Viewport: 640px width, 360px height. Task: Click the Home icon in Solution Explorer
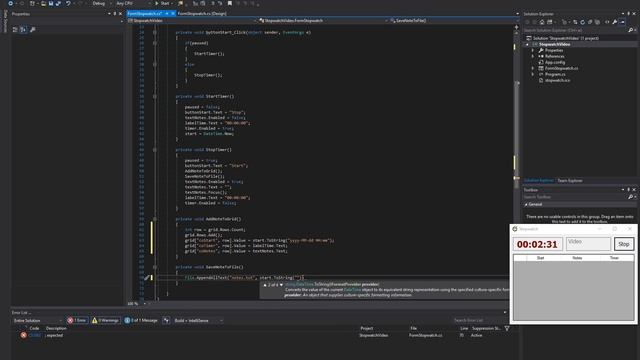pos(542,22)
